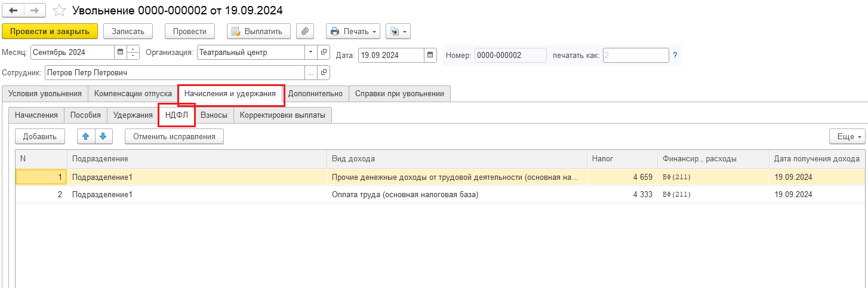Screen dimensions: 868x288
Task: Click БФ(211) cell in row 2
Action: (x=713, y=195)
